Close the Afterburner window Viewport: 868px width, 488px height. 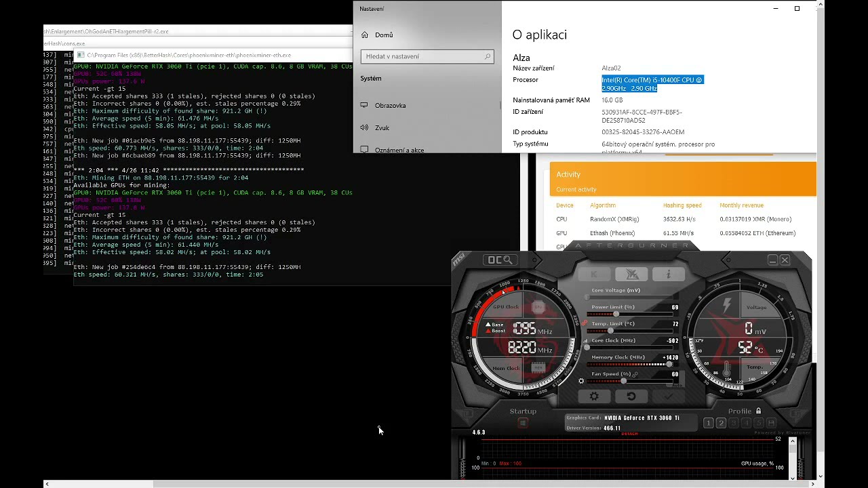[785, 260]
